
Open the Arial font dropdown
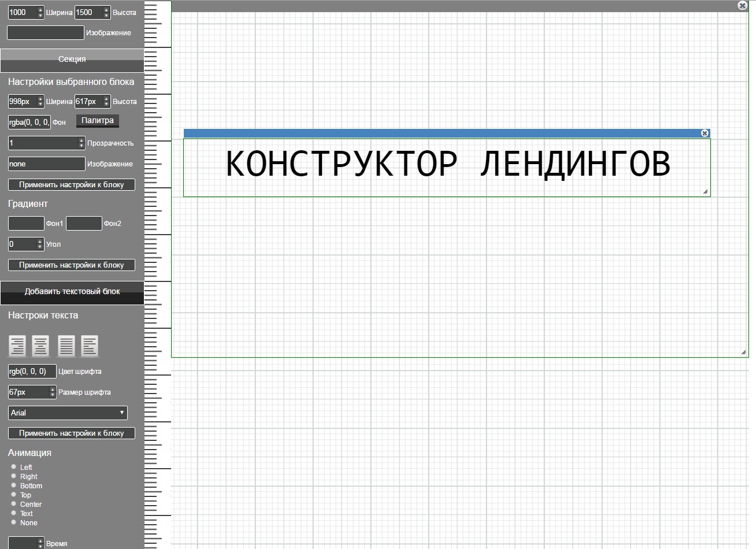68,413
